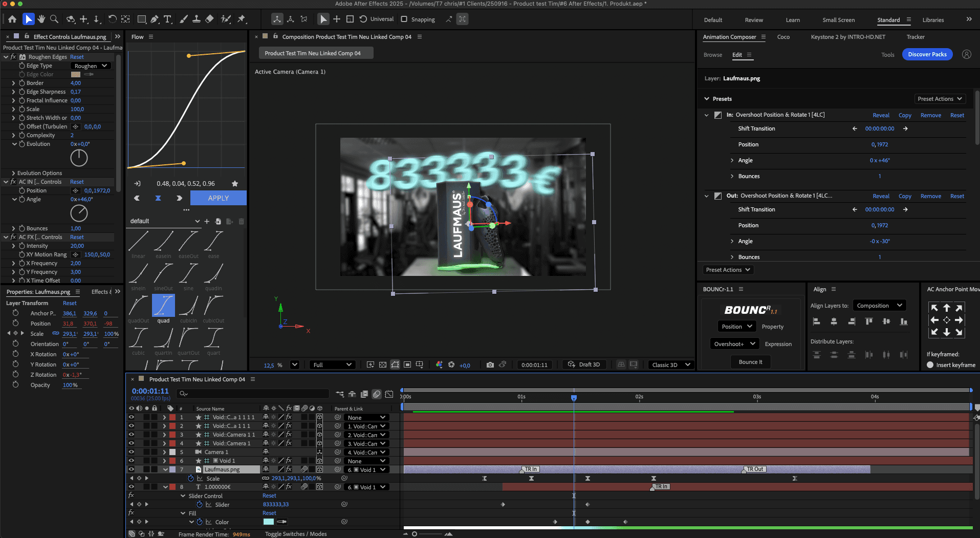Select the Pen tool
This screenshot has width=980, height=538.
tap(155, 19)
